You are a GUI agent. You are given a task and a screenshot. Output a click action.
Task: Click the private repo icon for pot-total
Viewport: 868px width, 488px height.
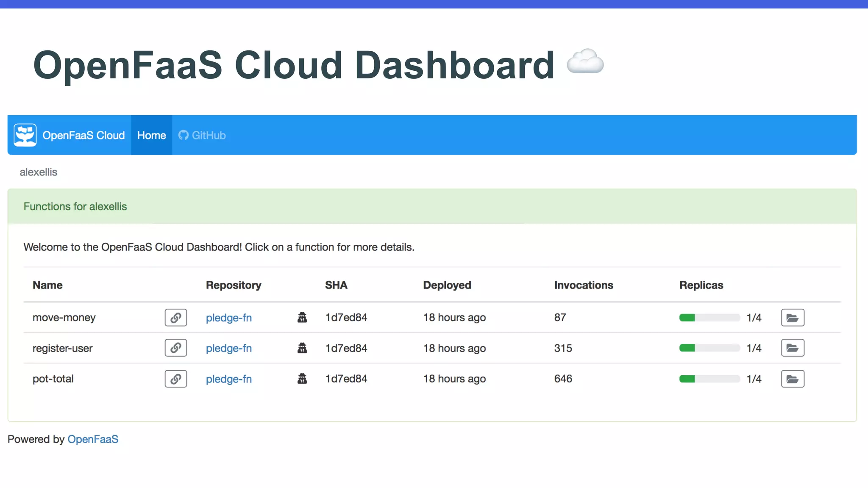click(302, 378)
